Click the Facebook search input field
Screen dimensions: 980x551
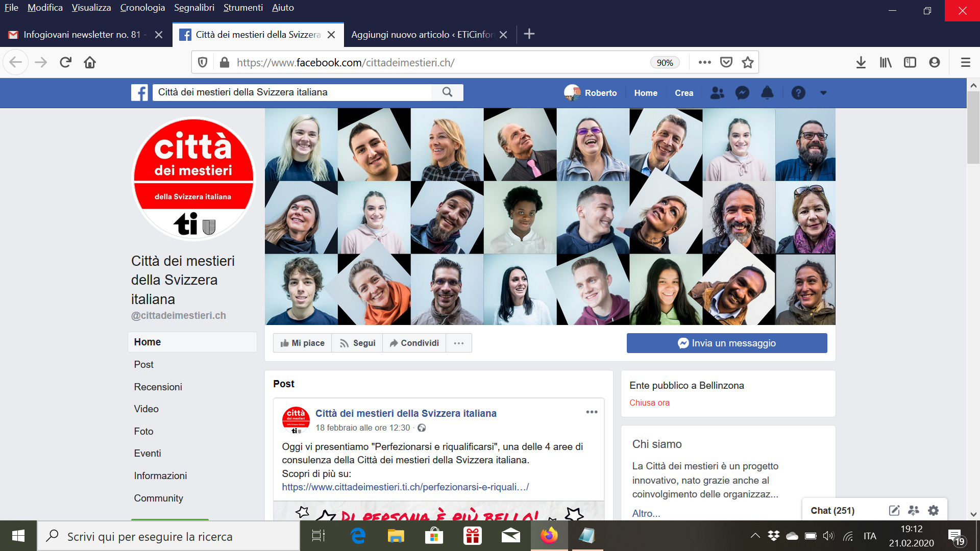(x=292, y=92)
